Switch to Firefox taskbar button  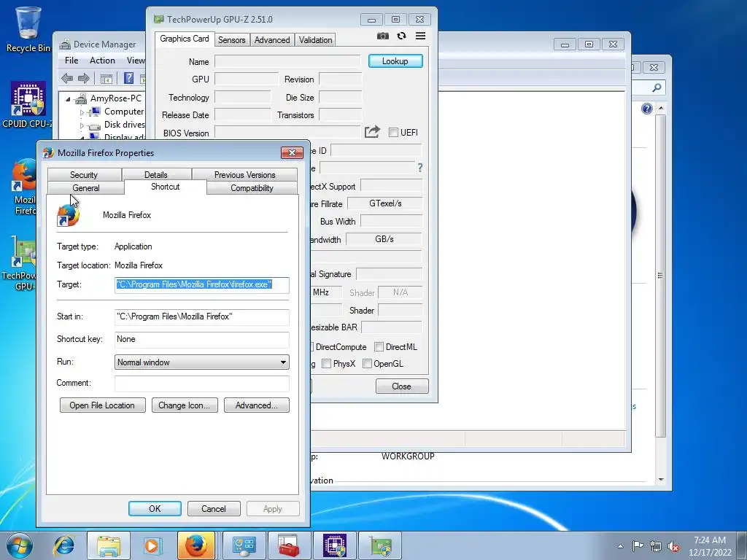(x=196, y=545)
